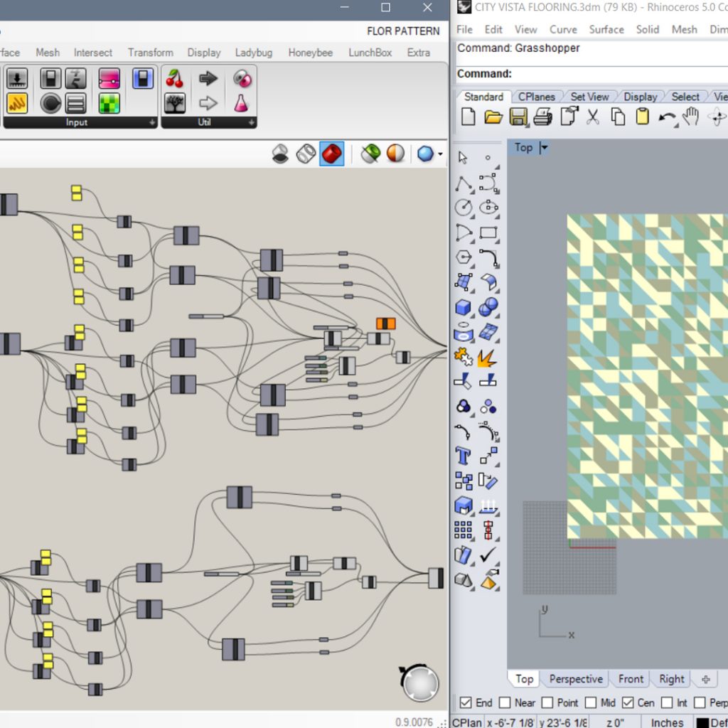Open the Top viewport dropdown arrow
The width and height of the screenshot is (728, 728).
pyautogui.click(x=544, y=148)
